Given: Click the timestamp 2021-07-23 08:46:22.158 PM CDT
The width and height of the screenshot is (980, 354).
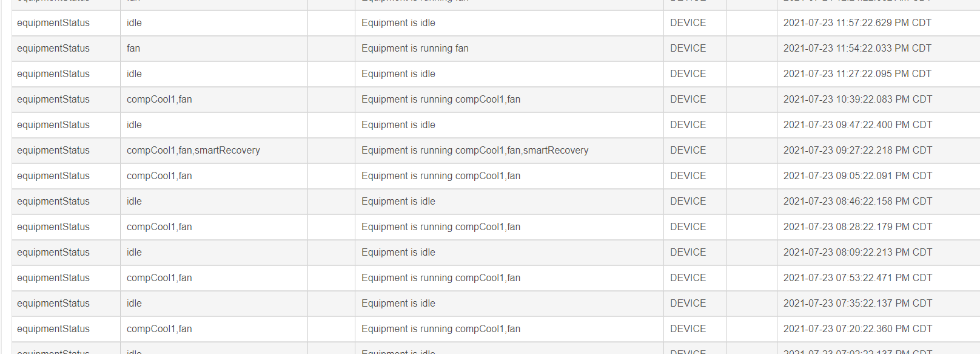Looking at the screenshot, I should click(857, 202).
